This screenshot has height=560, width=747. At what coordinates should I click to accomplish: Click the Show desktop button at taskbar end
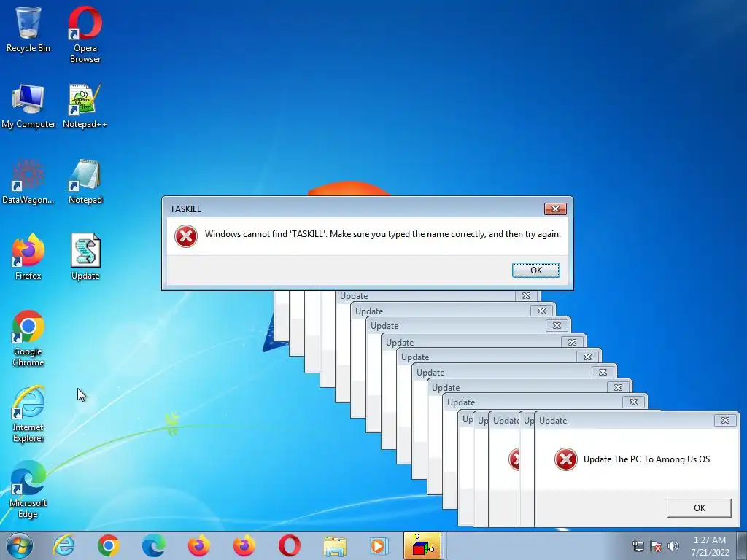(x=743, y=545)
